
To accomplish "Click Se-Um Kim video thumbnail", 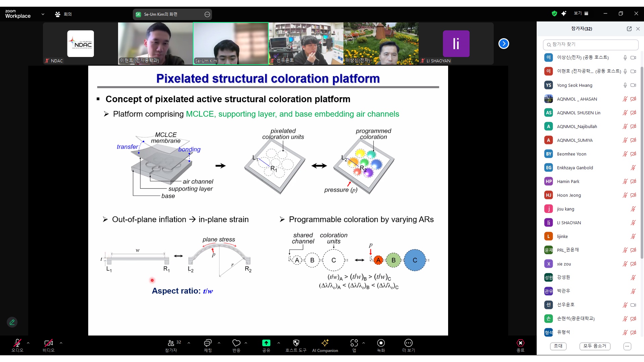I will click(231, 44).
